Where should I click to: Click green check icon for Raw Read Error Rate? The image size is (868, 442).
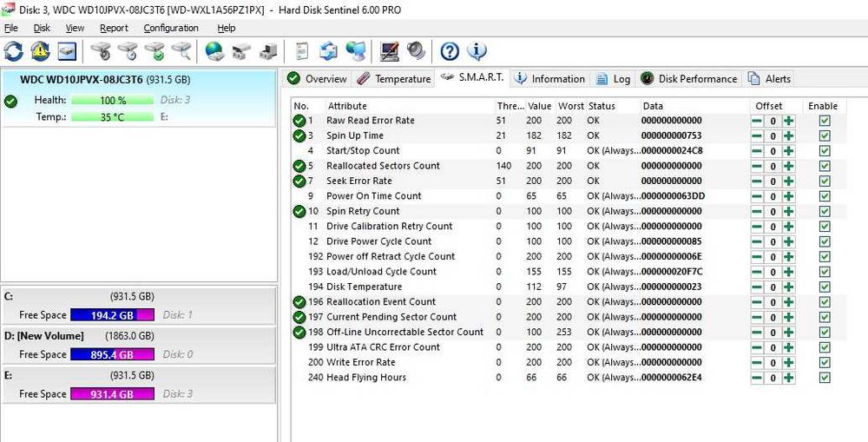pos(299,121)
